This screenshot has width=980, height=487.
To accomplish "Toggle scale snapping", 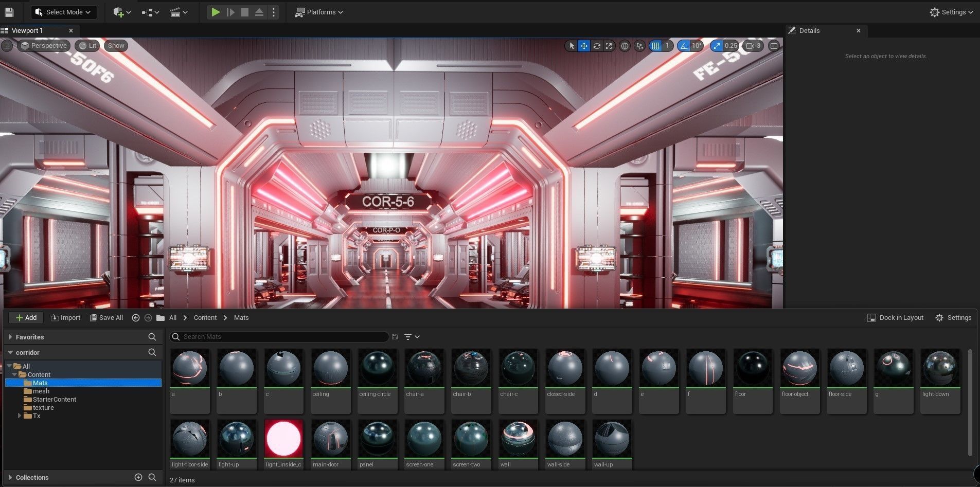I will [716, 46].
